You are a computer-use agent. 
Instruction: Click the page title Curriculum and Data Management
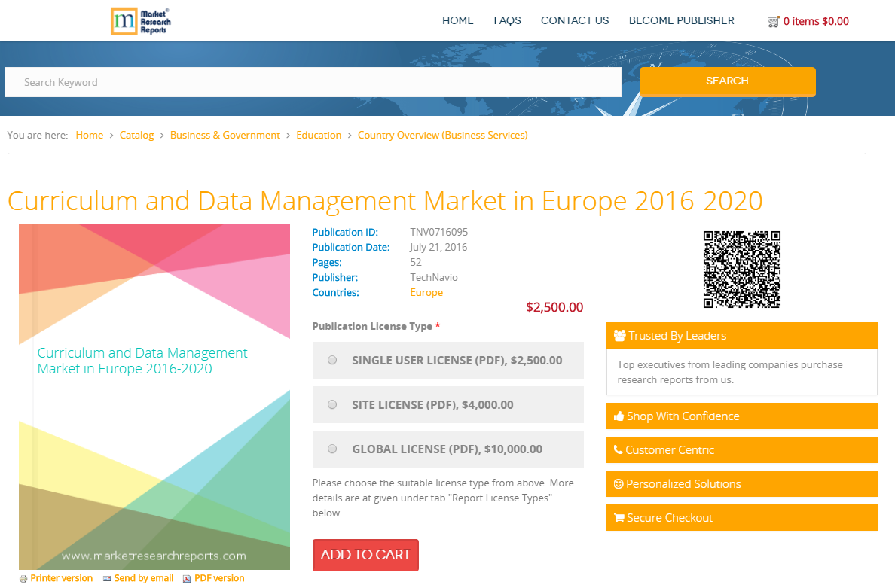(x=385, y=201)
